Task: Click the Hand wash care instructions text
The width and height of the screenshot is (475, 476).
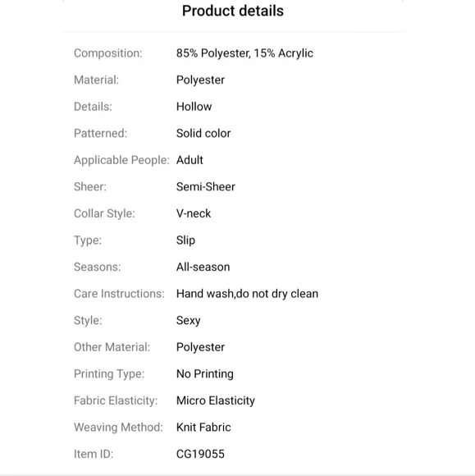Action: 248,294
